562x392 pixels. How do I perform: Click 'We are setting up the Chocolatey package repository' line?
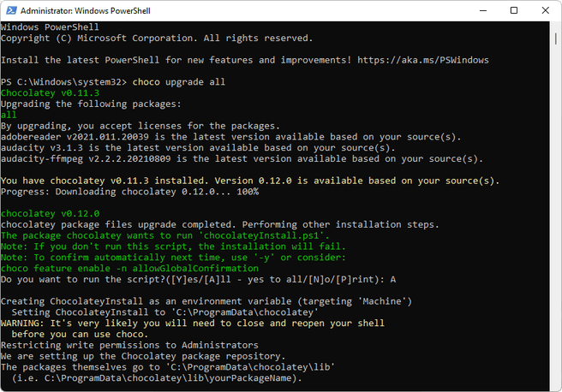pyautogui.click(x=143, y=356)
